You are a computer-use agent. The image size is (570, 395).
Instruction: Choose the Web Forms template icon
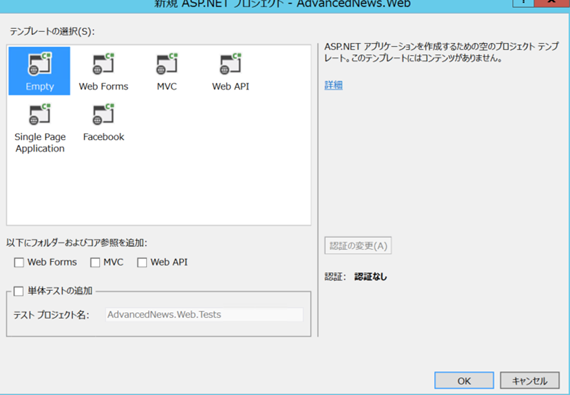[x=104, y=65]
